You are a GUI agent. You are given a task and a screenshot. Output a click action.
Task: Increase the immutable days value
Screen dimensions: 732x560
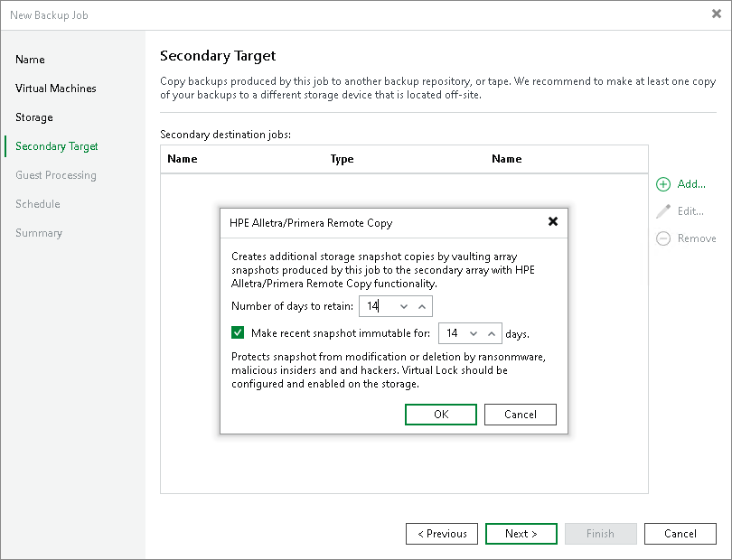pos(491,333)
